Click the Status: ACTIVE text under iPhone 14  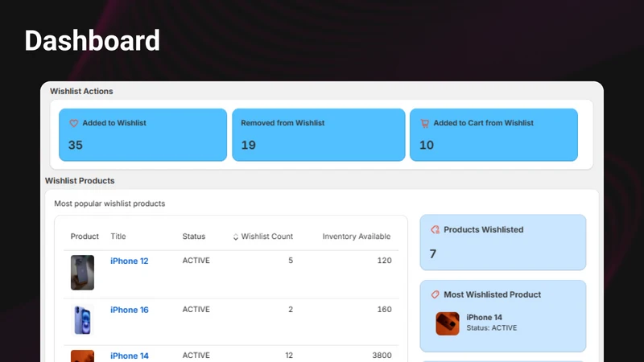point(492,328)
